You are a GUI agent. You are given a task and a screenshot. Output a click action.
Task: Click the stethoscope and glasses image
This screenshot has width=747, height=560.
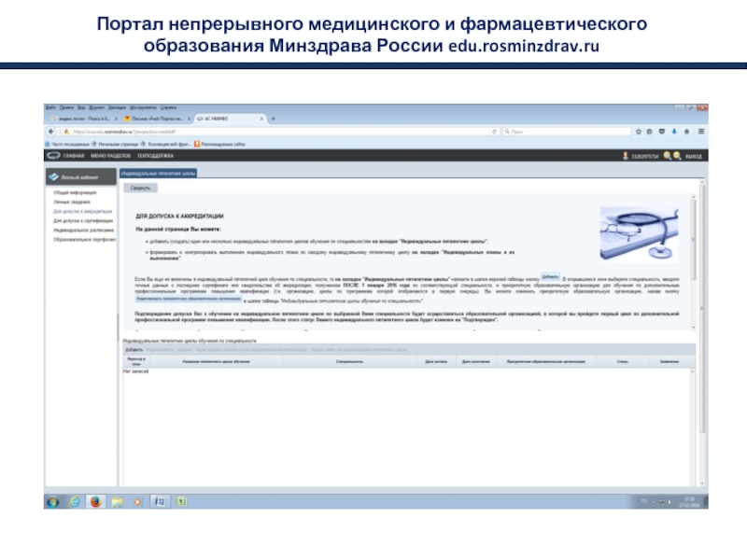coord(639,234)
